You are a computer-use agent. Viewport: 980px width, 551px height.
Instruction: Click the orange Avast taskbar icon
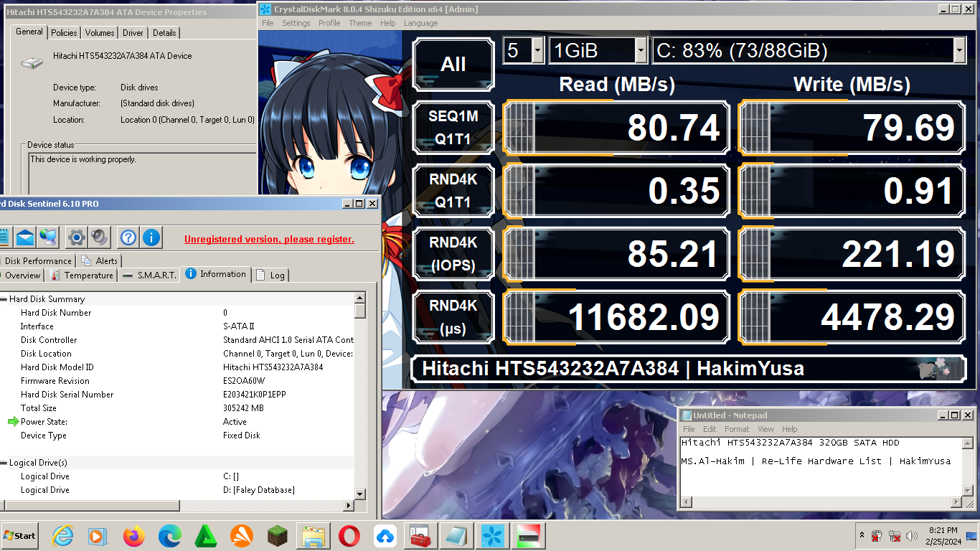coord(242,536)
